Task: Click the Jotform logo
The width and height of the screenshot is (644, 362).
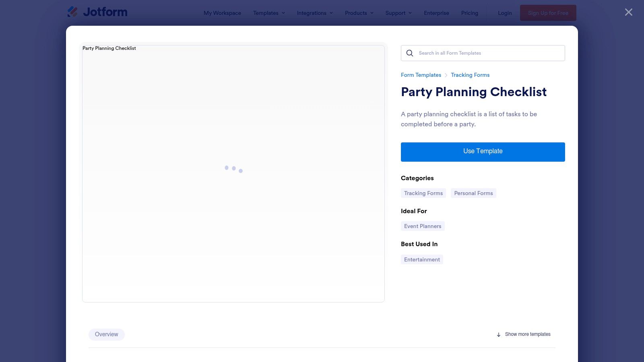Action: 97,12
